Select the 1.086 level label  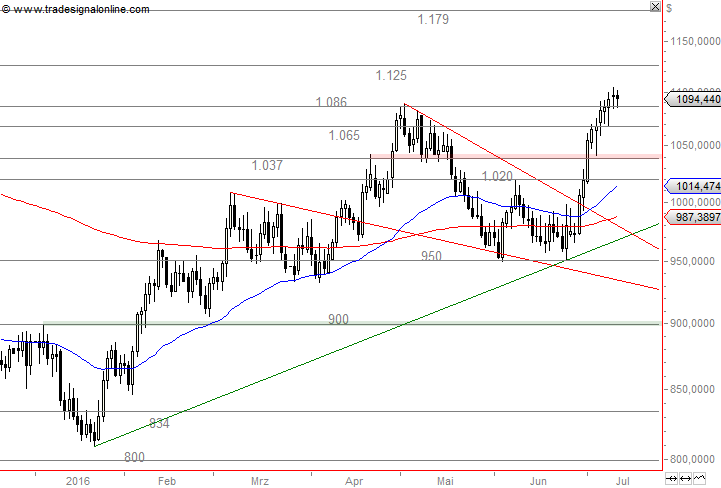point(331,102)
